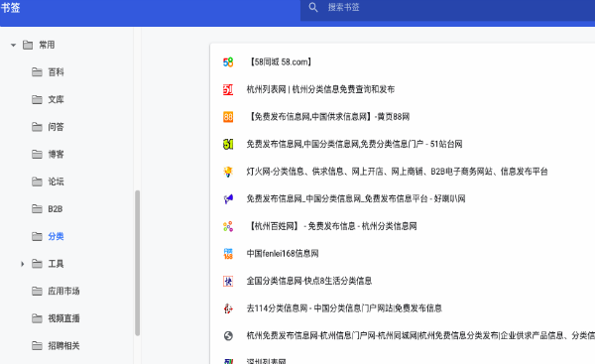Click the 好喇叭网 megaphone favicon
This screenshot has height=364, width=595.
(228, 199)
